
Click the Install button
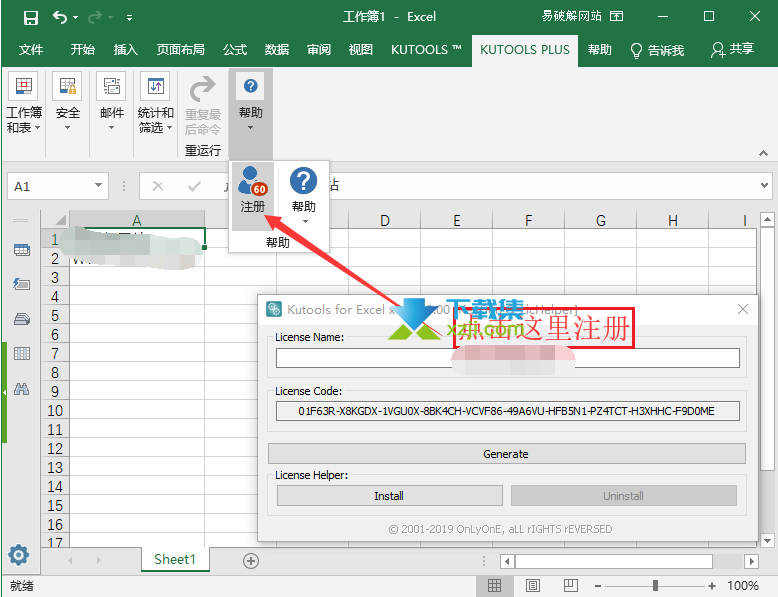pyautogui.click(x=389, y=496)
